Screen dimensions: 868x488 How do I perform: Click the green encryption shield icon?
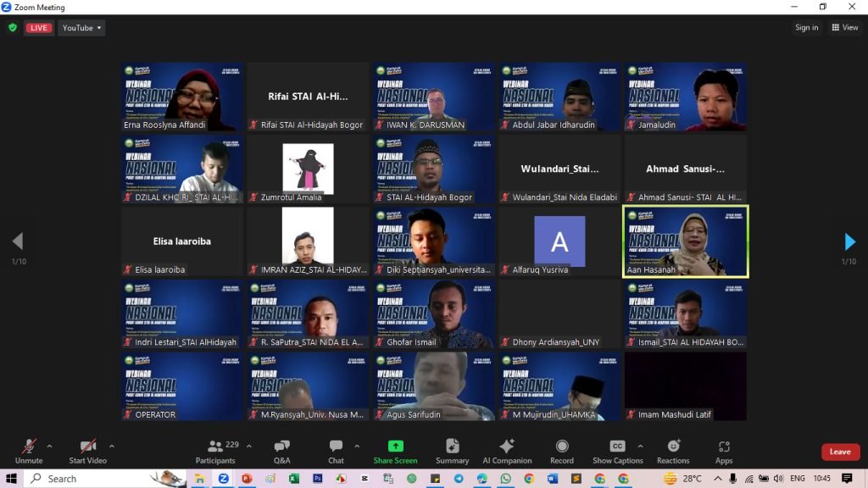(12, 28)
